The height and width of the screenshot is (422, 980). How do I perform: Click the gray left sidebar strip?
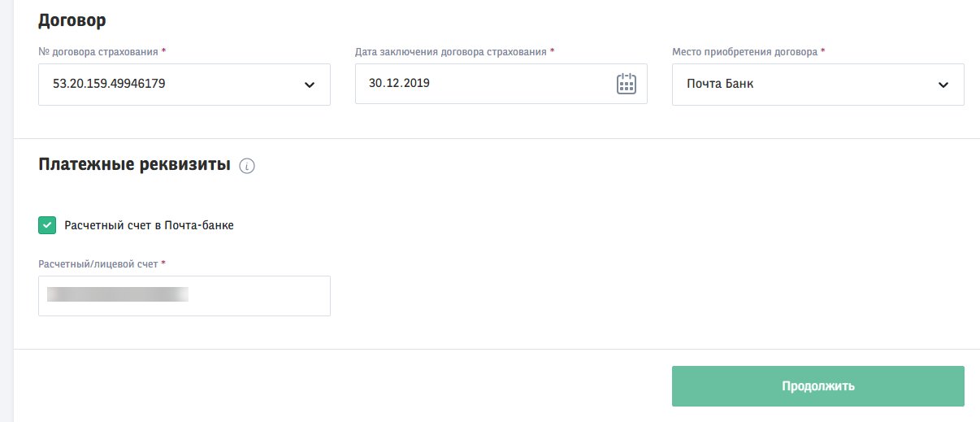point(7,211)
